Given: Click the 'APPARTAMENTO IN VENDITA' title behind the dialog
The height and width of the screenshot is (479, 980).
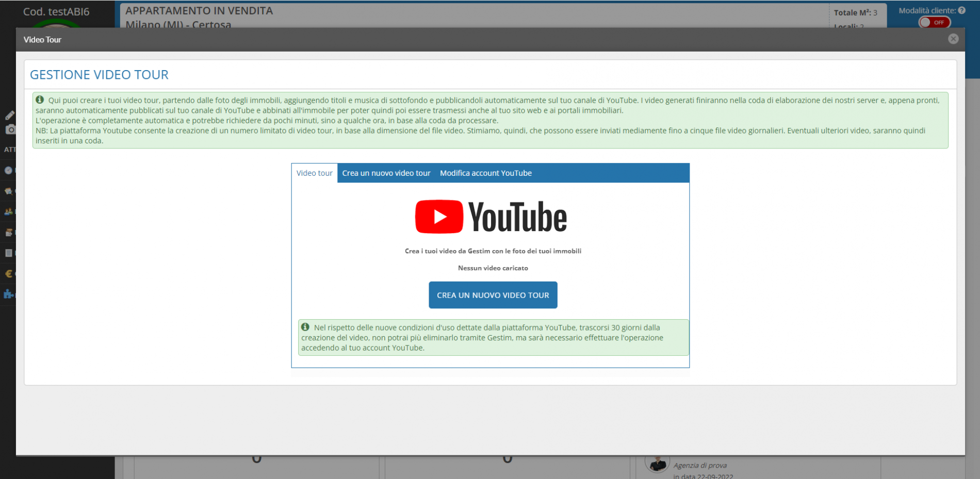Looking at the screenshot, I should tap(199, 11).
